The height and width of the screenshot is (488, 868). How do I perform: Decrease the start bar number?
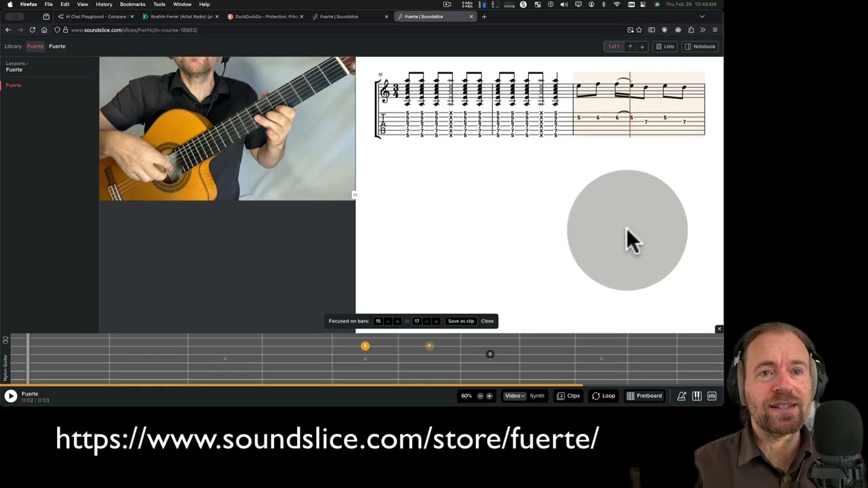click(x=388, y=321)
